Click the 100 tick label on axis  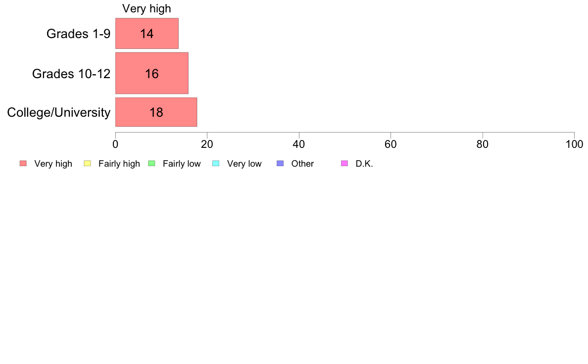tap(574, 144)
